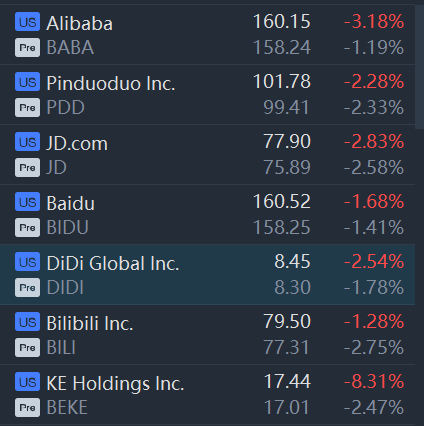
Task: Click the US badge beside JD.com
Action: tap(27, 142)
